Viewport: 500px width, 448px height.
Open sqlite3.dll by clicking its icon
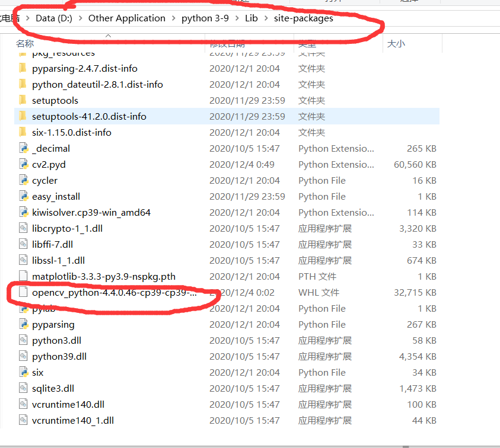click(23, 388)
